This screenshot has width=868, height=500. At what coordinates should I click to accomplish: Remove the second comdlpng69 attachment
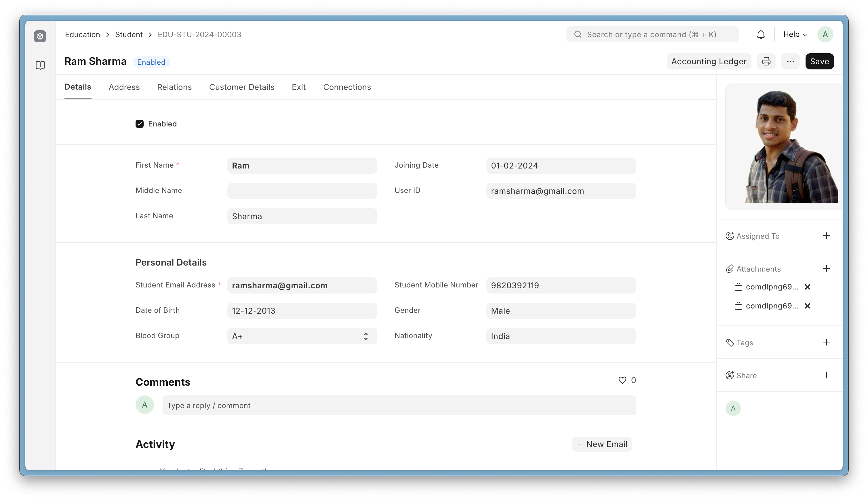click(x=808, y=306)
